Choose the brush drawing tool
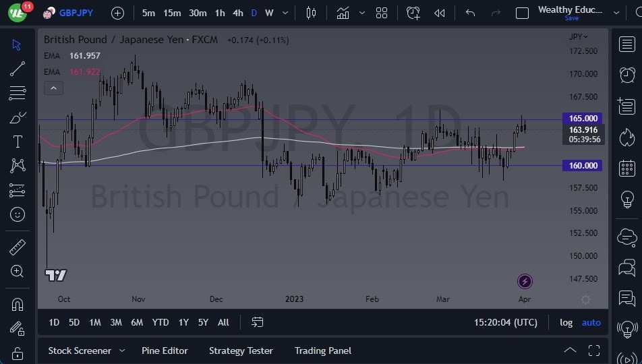The width and height of the screenshot is (642, 364). 18,117
